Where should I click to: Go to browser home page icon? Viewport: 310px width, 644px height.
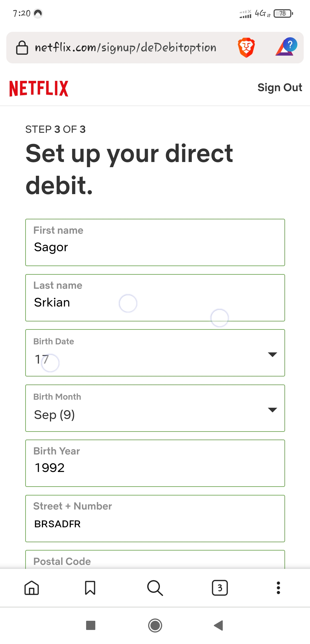pos(32,588)
